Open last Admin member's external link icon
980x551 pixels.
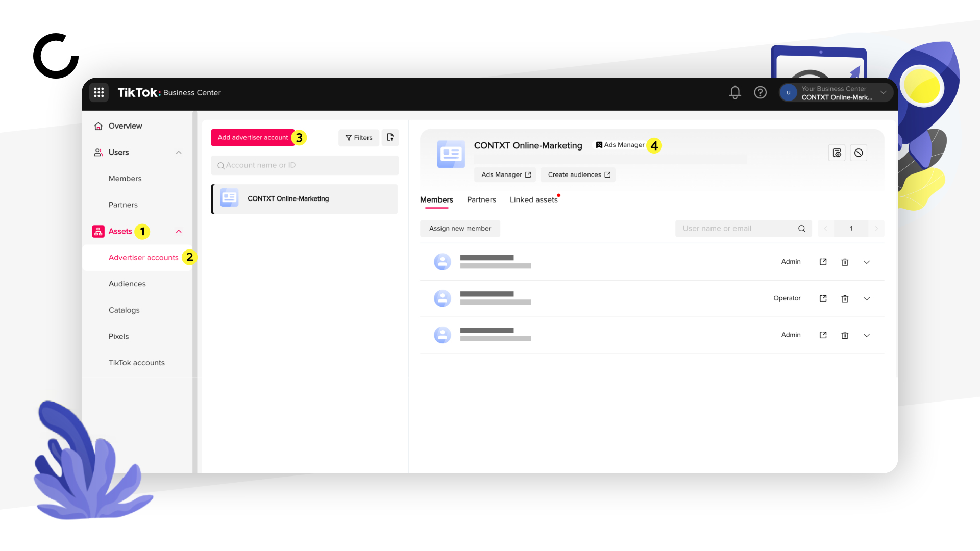[x=823, y=335]
